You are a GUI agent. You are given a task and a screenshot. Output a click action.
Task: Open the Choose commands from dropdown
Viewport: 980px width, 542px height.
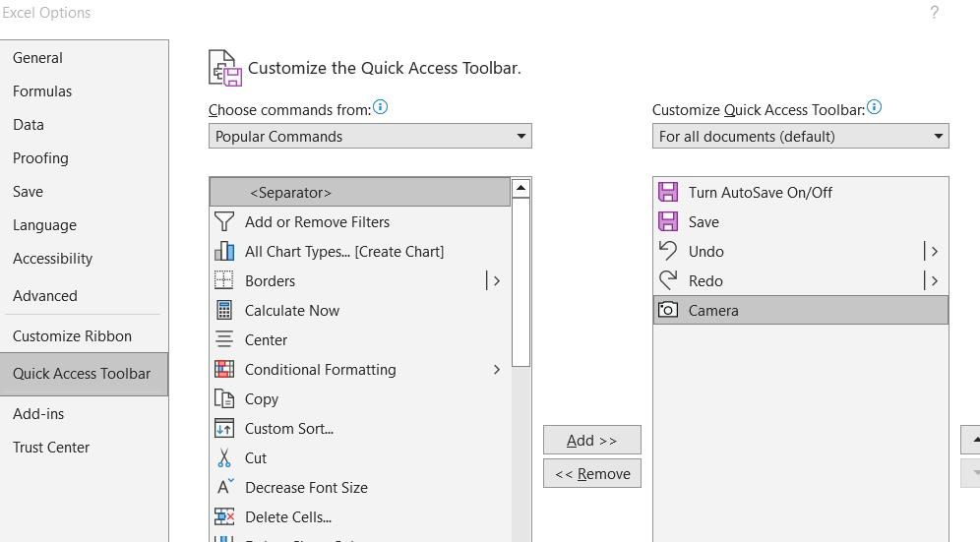370,137
